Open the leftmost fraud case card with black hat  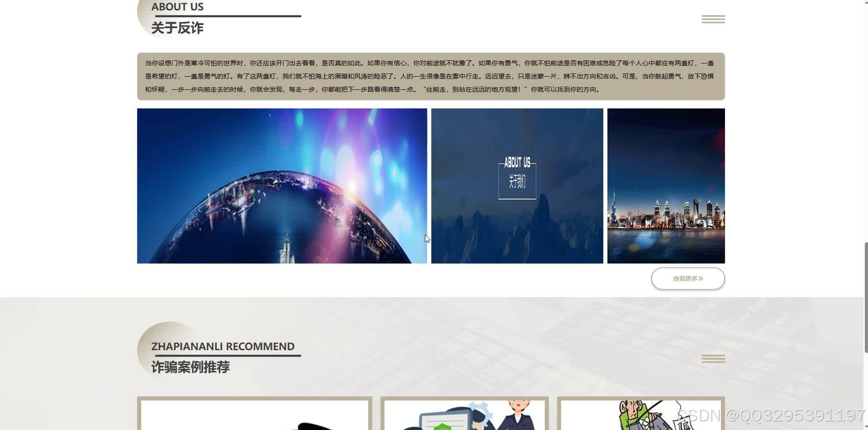pyautogui.click(x=255, y=414)
